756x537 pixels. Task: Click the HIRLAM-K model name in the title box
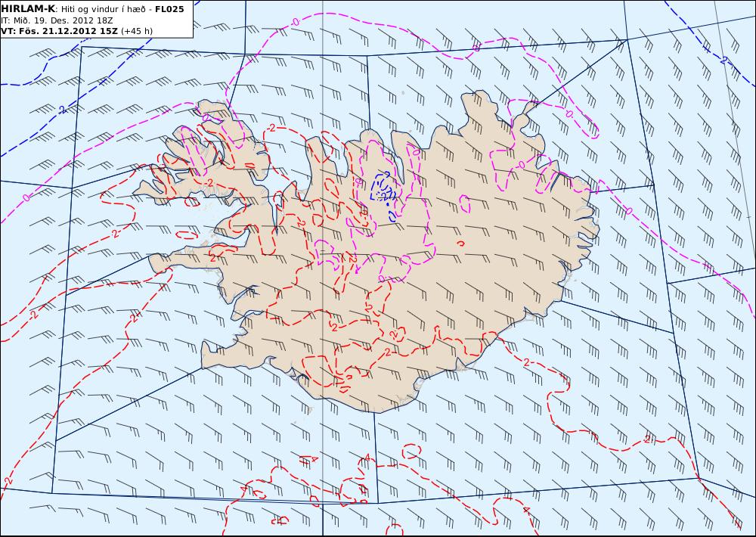(x=28, y=9)
